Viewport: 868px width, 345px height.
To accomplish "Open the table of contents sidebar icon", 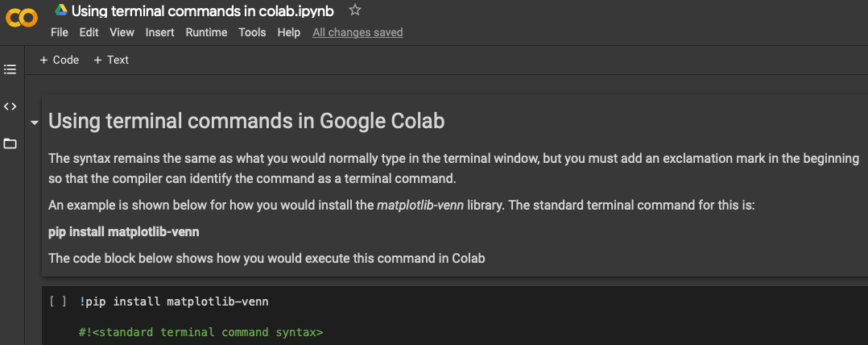I will 10,69.
